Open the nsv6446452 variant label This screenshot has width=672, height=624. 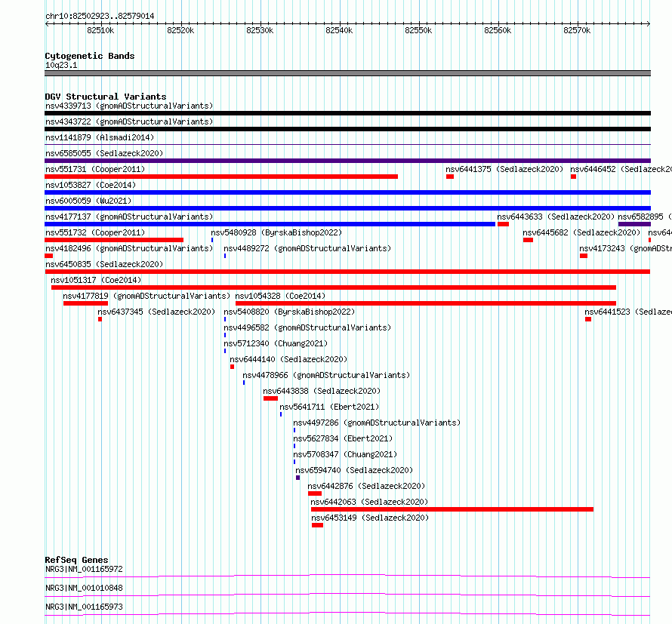pyautogui.click(x=621, y=169)
